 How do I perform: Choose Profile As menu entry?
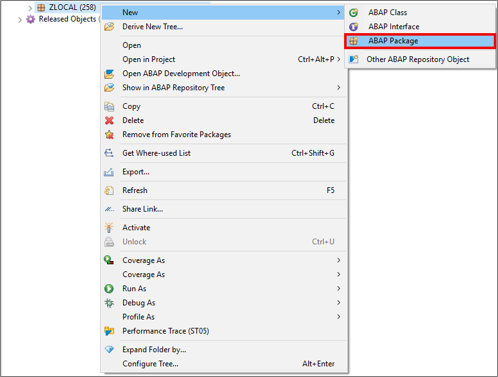pos(223,317)
